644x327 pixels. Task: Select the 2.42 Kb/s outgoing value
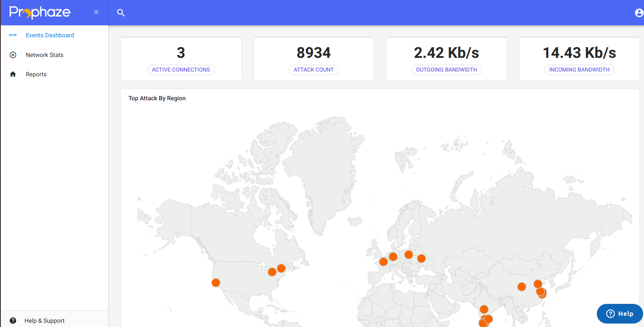[x=447, y=53]
